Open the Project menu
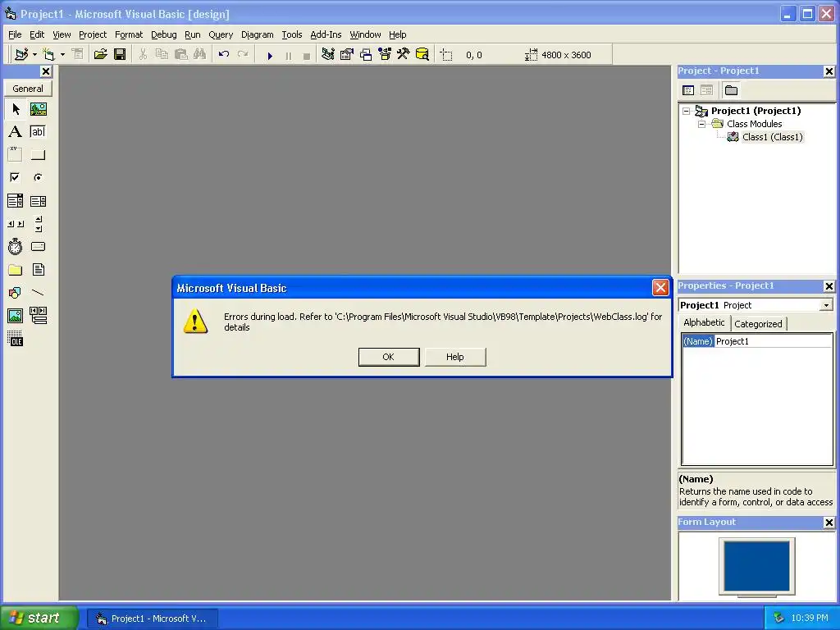The width and height of the screenshot is (840, 630). (93, 34)
